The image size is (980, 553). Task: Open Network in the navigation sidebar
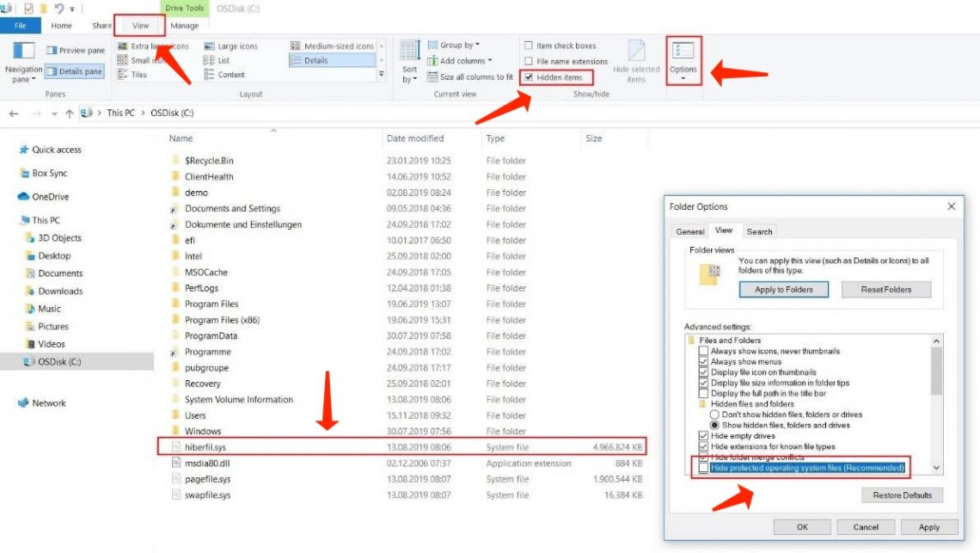point(48,403)
